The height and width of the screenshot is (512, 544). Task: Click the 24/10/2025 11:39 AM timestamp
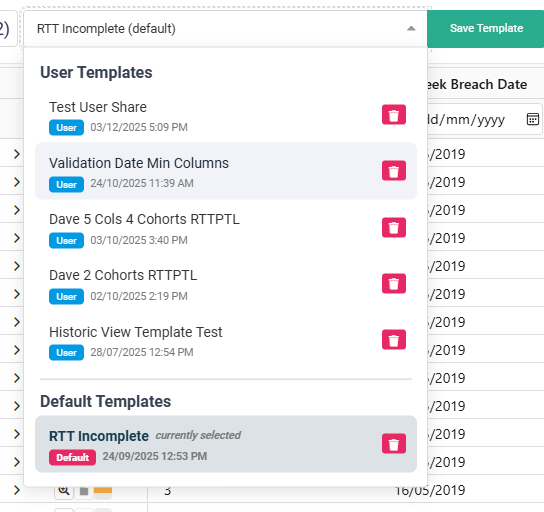pyautogui.click(x=142, y=183)
